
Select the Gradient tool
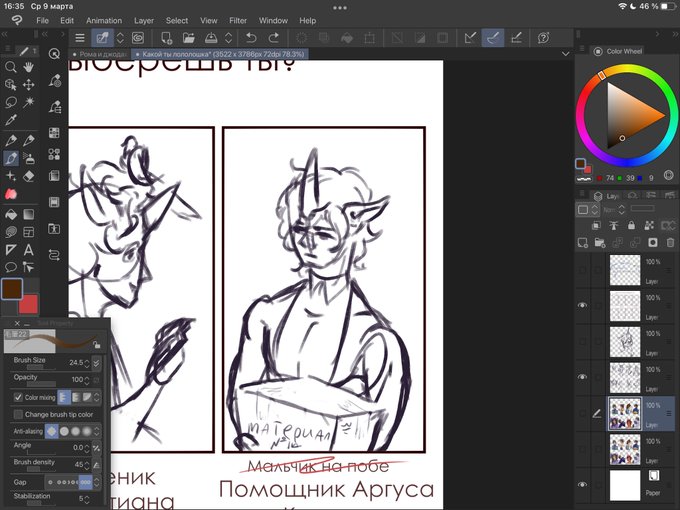[29, 214]
